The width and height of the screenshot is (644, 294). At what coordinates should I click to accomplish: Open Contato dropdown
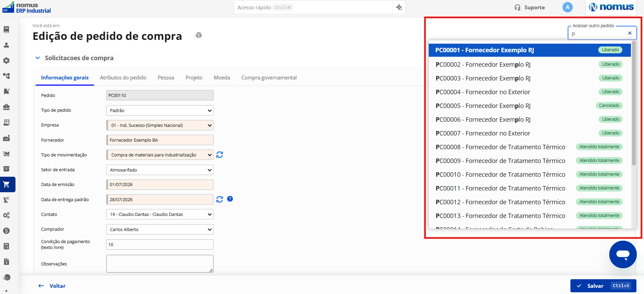(x=160, y=214)
